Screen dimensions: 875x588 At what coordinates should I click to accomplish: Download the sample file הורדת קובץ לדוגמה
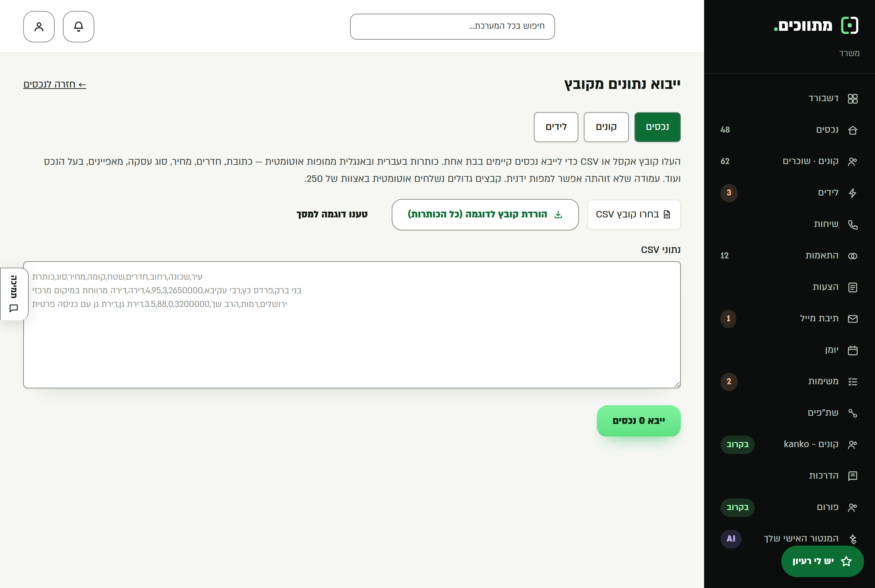tap(485, 214)
